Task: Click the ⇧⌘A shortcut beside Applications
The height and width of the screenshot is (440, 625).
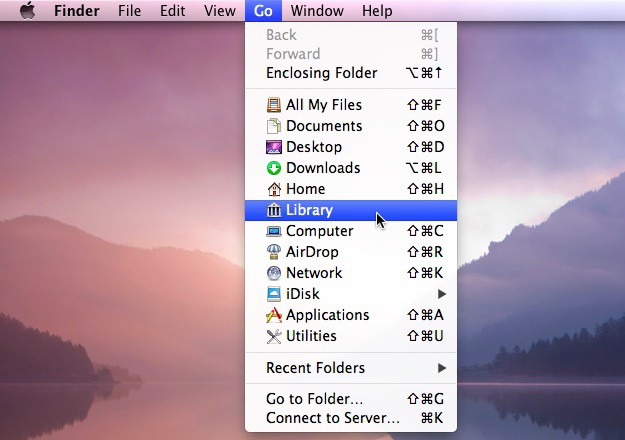Action: [425, 315]
